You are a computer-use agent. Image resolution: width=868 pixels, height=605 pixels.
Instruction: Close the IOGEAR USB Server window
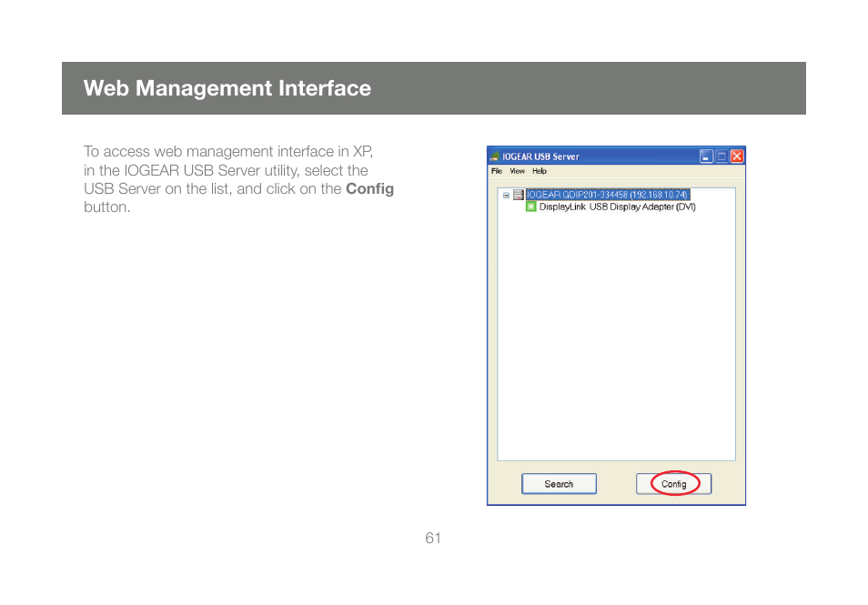[737, 156]
